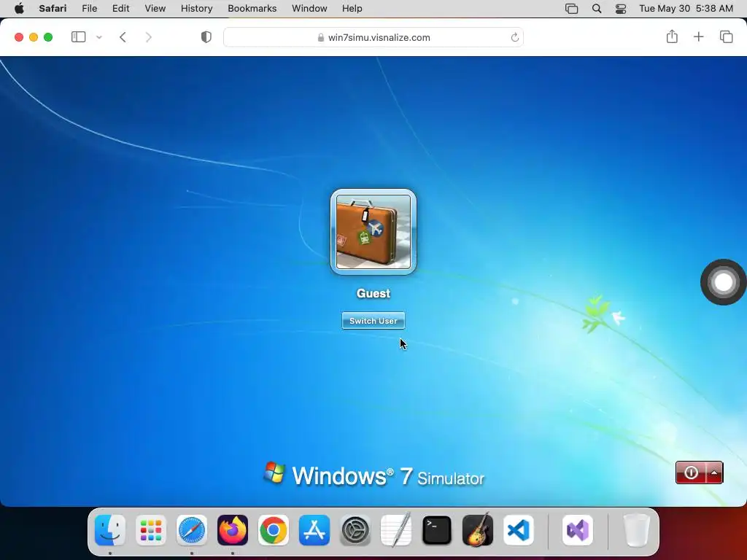
Task: Open Visual Studio from the dock
Action: (578, 530)
